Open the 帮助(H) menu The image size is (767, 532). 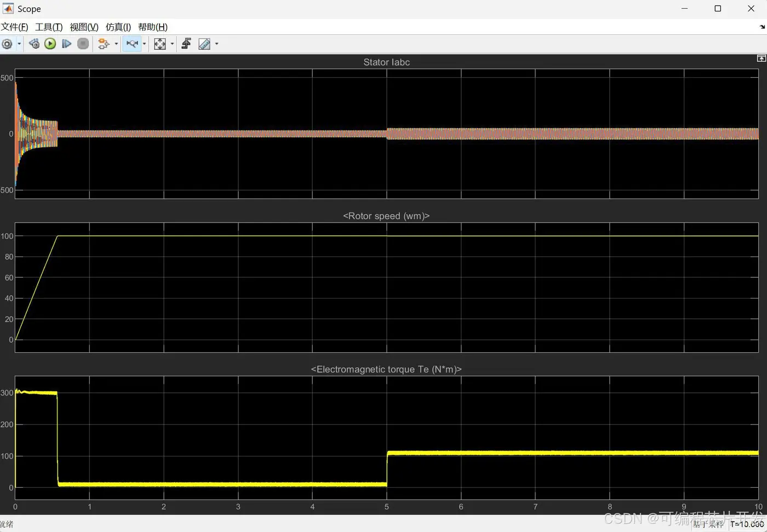(x=153, y=27)
